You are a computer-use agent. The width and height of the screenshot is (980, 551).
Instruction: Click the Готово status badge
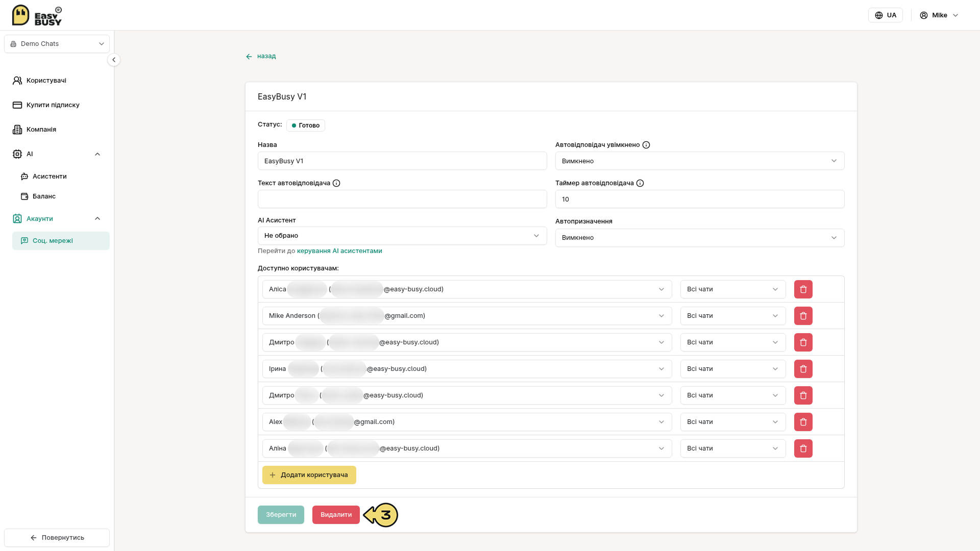pos(305,126)
